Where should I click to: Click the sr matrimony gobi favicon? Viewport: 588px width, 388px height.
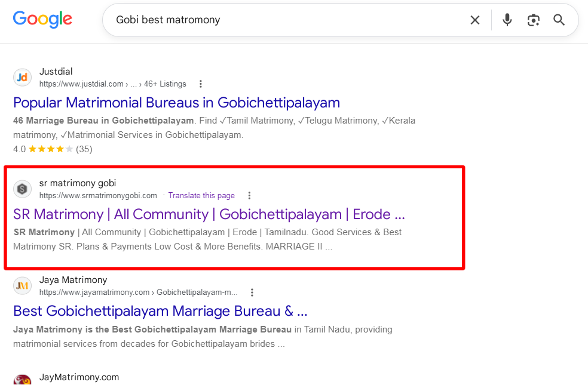coord(23,189)
